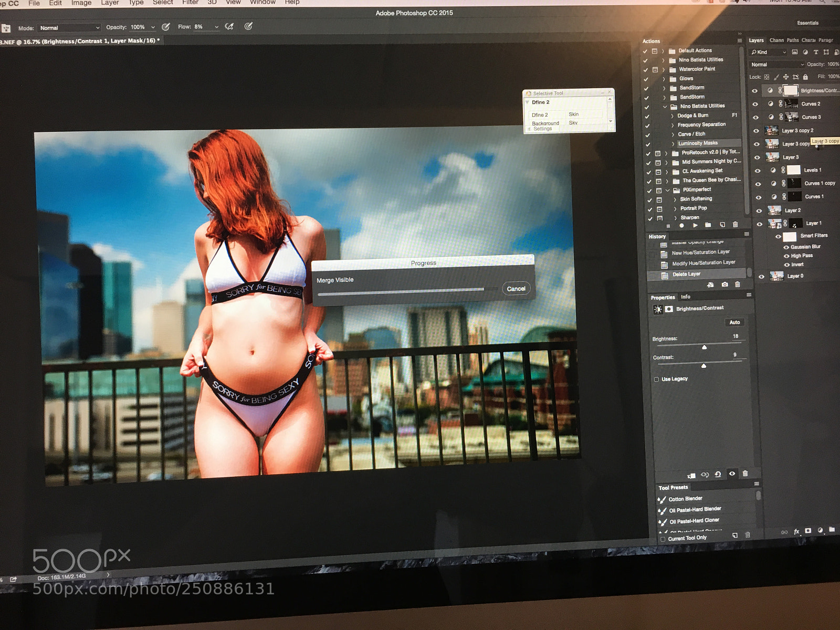This screenshot has height=630, width=840.
Task: Reset to adjustment defaults icon in Properties
Action: (718, 474)
